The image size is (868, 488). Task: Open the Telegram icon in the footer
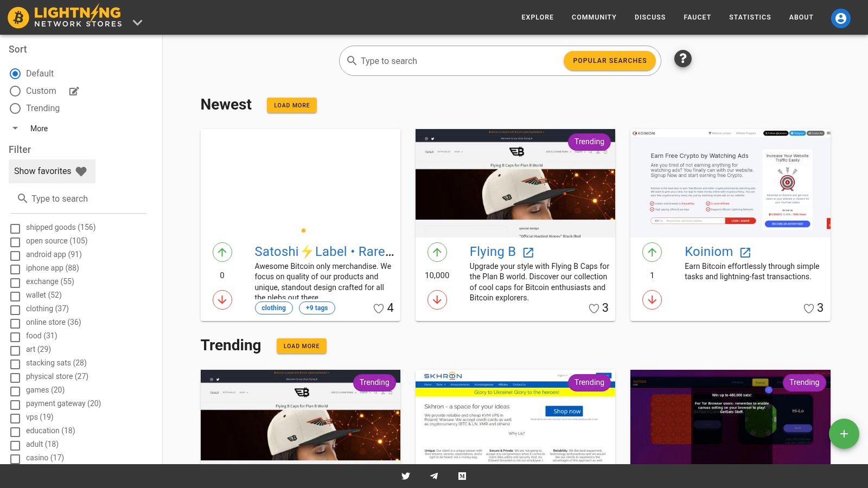(x=434, y=476)
